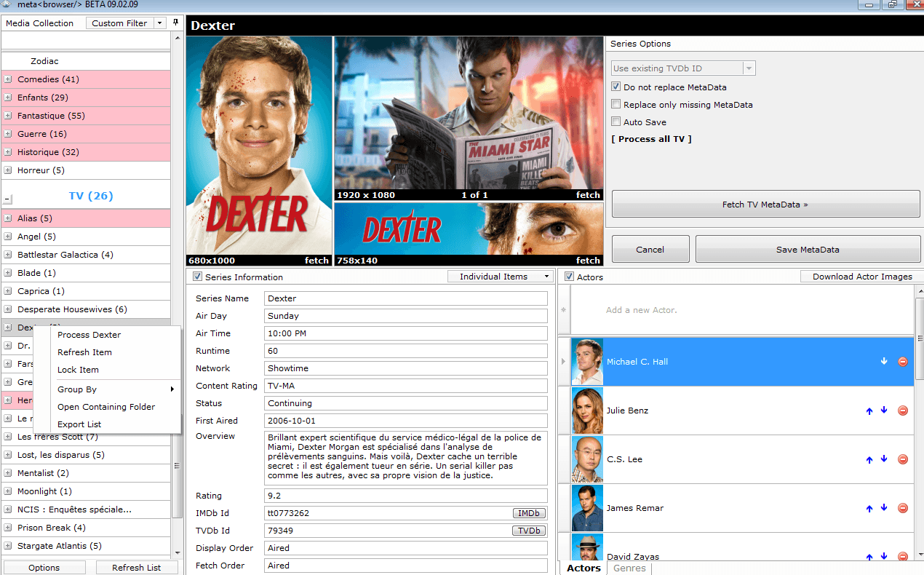Collapse the TV (26) section
924x575 pixels.
tap(7, 198)
